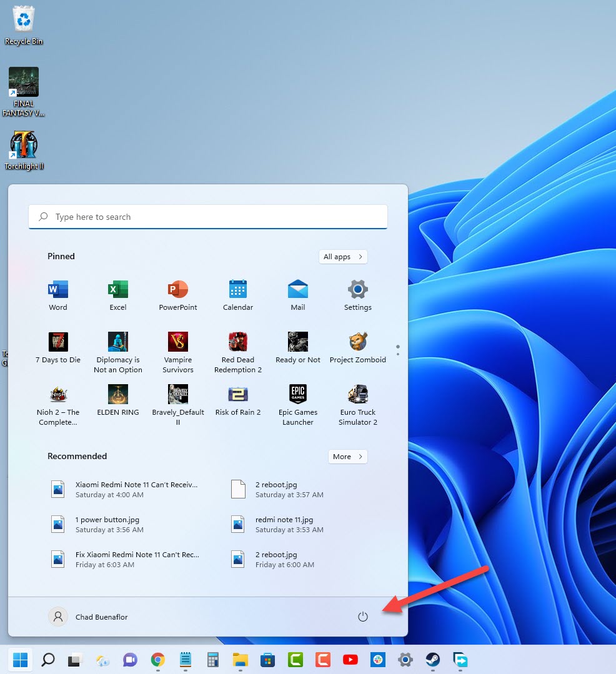Open Fix Xiaomi Redmi Note 11 Can't Rec... file
Viewport: 616px width, 674px height.
click(125, 559)
